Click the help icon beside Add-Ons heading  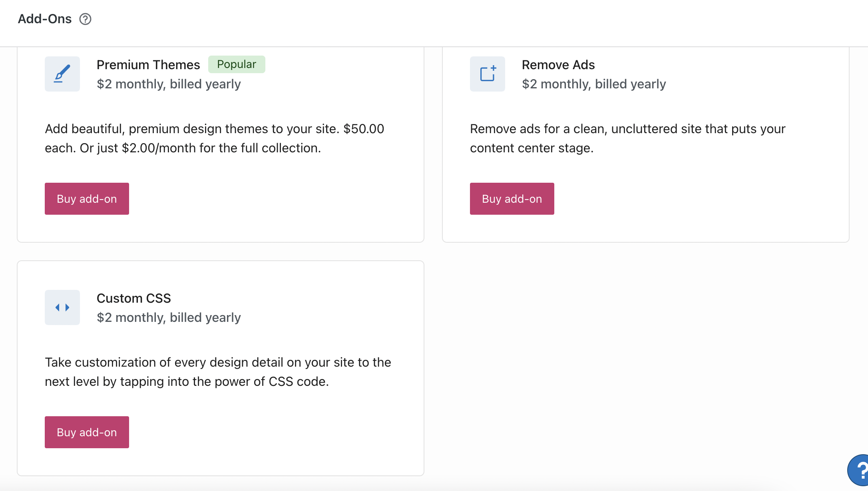pos(85,19)
